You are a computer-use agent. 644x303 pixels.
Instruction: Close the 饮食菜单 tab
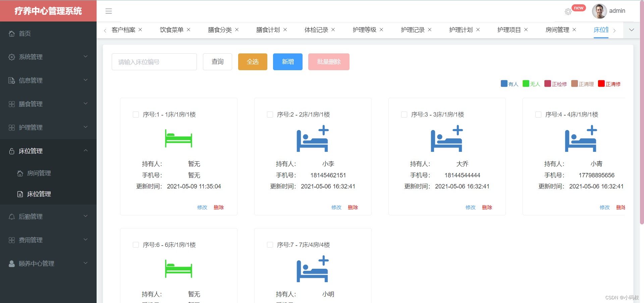click(x=189, y=30)
